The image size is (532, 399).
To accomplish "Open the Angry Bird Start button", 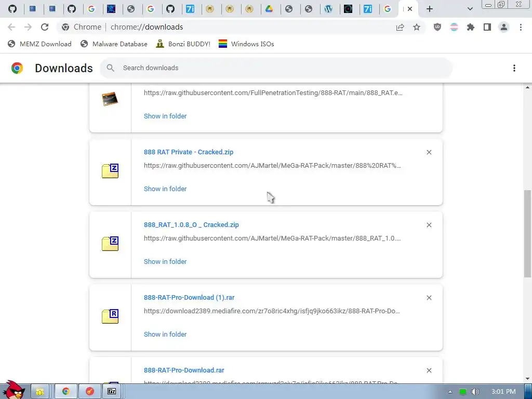I will (13, 390).
